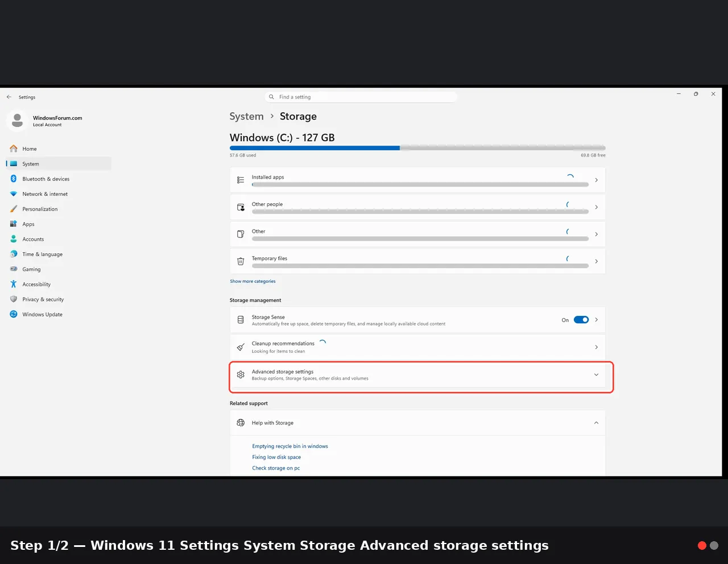Click the Gaming controller icon
The width and height of the screenshot is (728, 564).
click(14, 269)
